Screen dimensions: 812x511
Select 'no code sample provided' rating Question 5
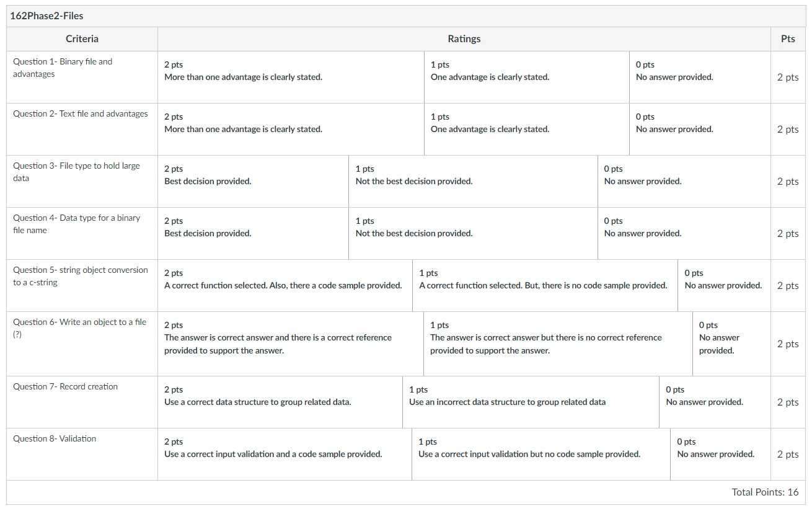pos(545,285)
